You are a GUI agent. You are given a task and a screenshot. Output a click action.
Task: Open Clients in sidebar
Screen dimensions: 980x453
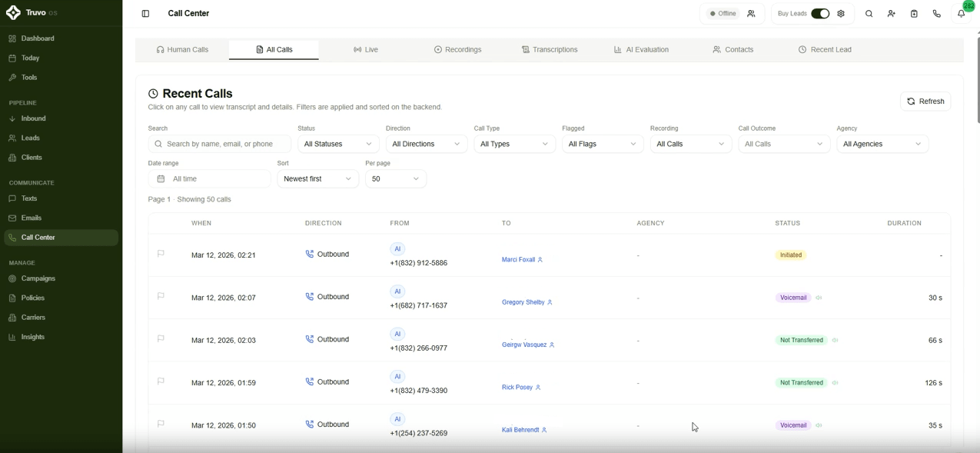click(61, 158)
